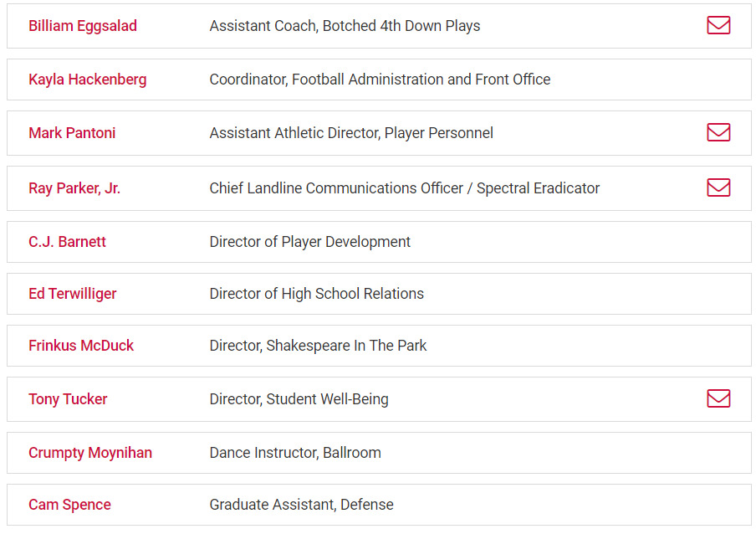Click the Director of High School Relations row
The image size is (756, 534).
click(379, 294)
